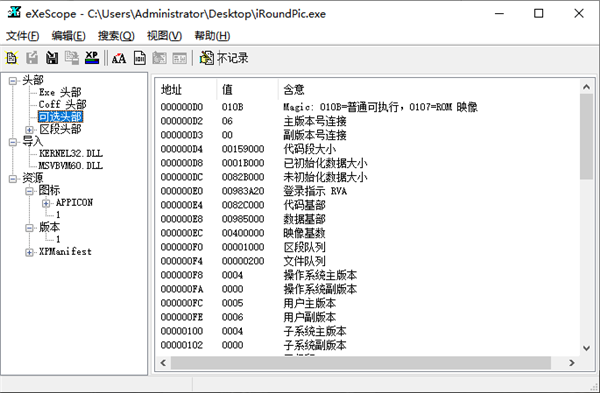600x393 pixels.
Task: Select the Coff 头部 tree item
Action: (x=62, y=104)
